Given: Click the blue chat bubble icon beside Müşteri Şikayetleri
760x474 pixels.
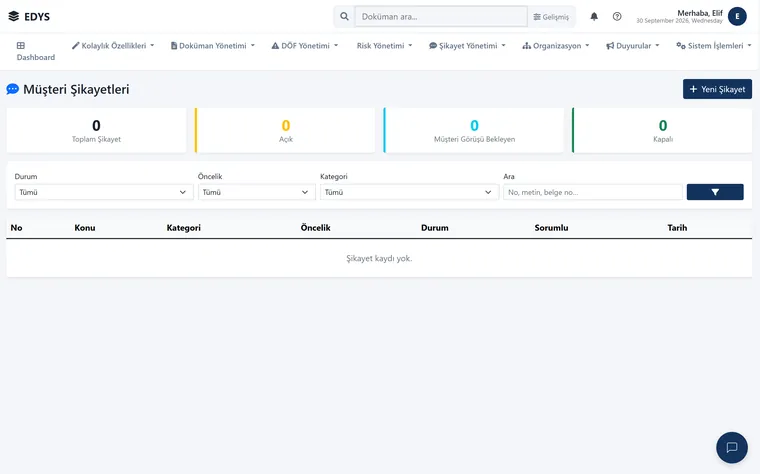Looking at the screenshot, I should 13,89.
